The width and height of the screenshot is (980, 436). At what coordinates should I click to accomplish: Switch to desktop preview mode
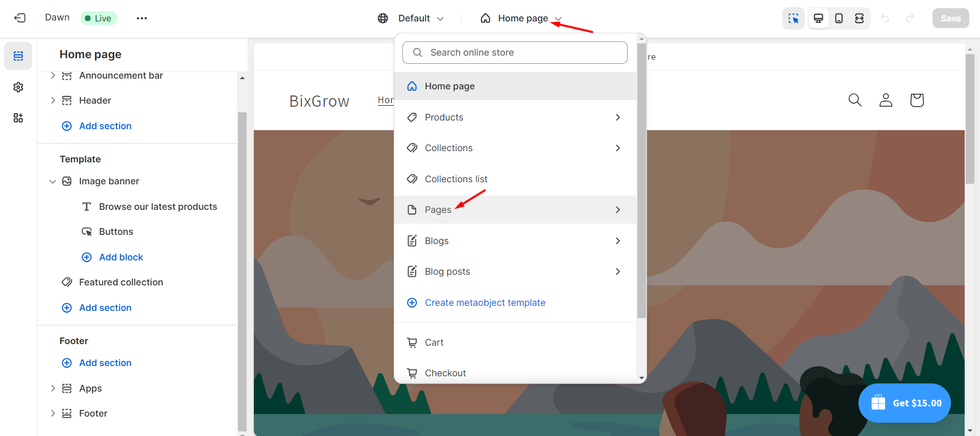[818, 18]
